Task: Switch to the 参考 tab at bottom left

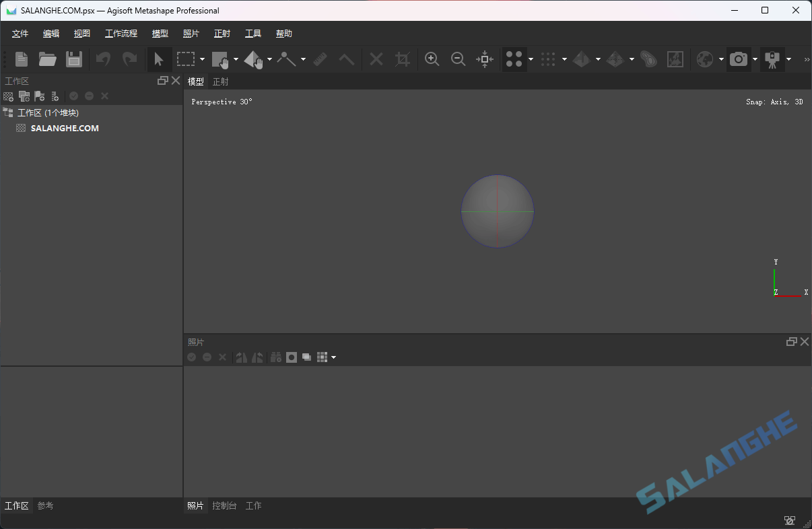Action: click(x=45, y=505)
